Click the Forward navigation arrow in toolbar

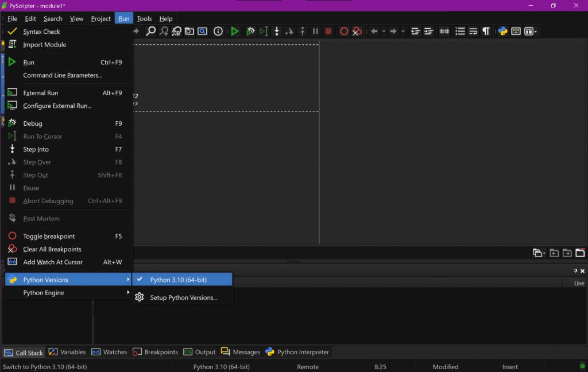coord(393,31)
